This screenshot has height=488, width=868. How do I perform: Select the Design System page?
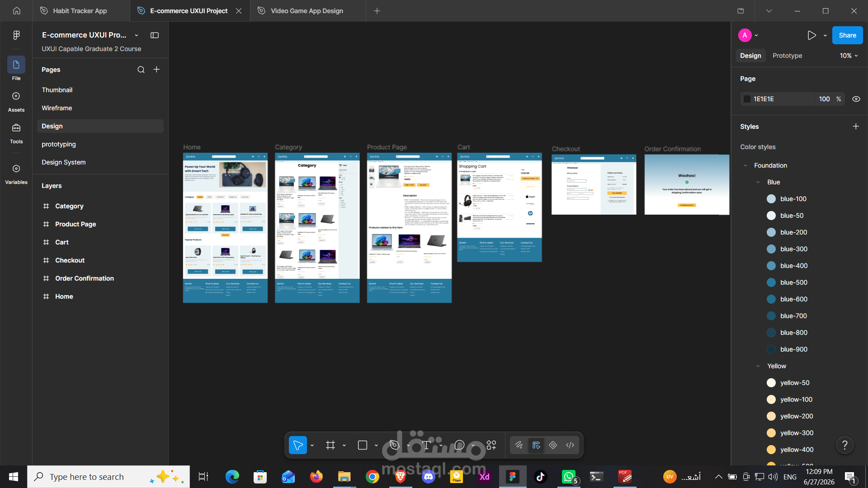tap(64, 162)
